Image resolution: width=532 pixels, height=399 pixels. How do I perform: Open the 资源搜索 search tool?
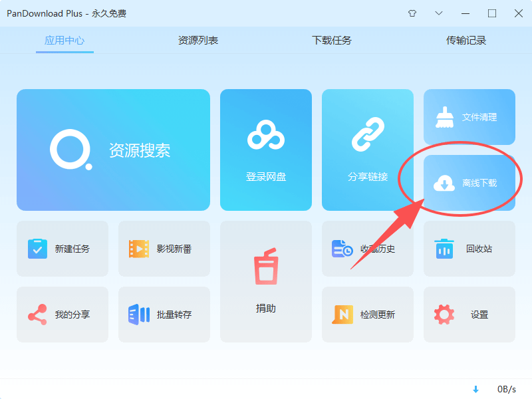pos(113,150)
